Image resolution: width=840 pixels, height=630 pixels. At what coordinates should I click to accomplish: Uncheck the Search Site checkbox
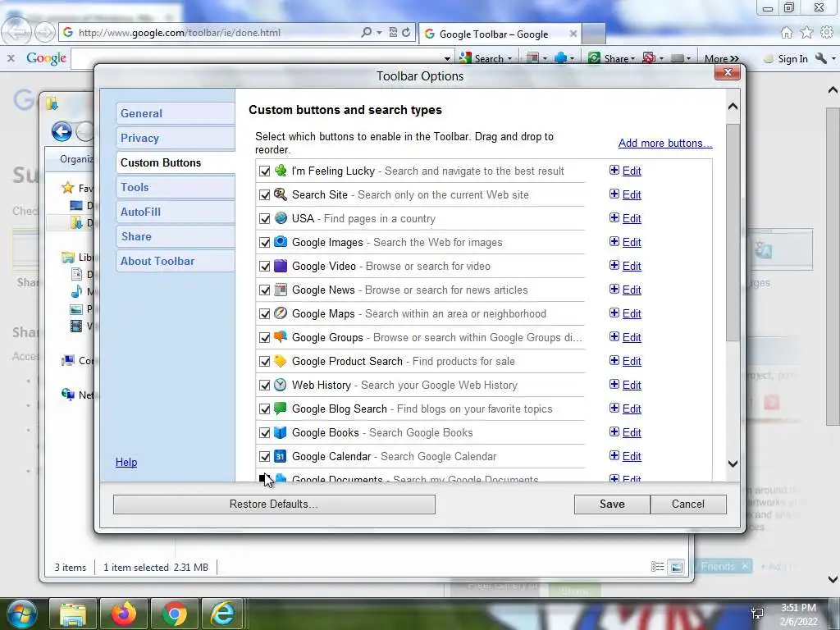coord(265,195)
